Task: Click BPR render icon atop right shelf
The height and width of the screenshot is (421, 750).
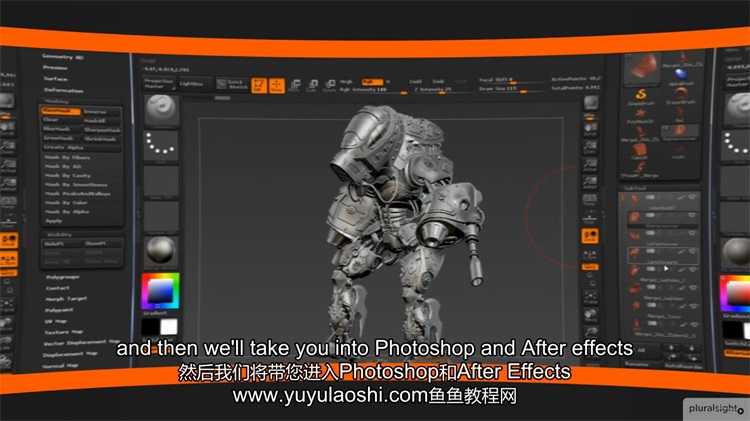Action: [591, 102]
